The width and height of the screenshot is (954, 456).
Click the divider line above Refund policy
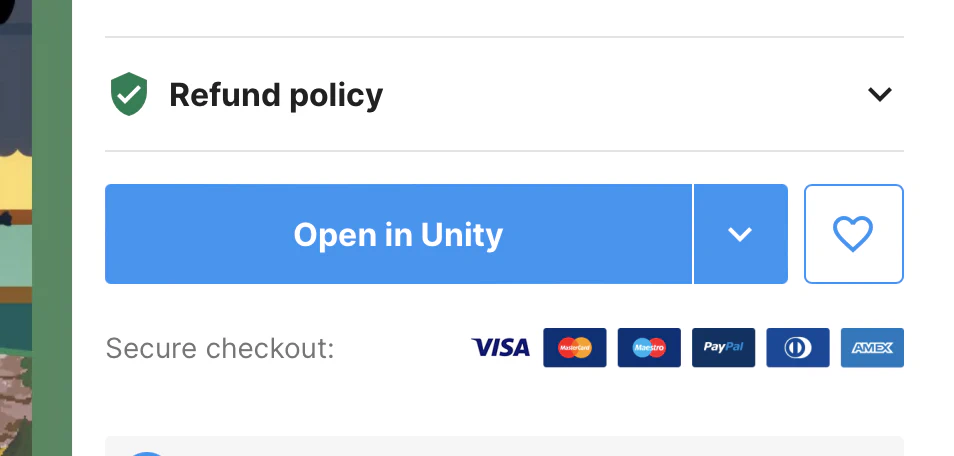click(x=504, y=37)
